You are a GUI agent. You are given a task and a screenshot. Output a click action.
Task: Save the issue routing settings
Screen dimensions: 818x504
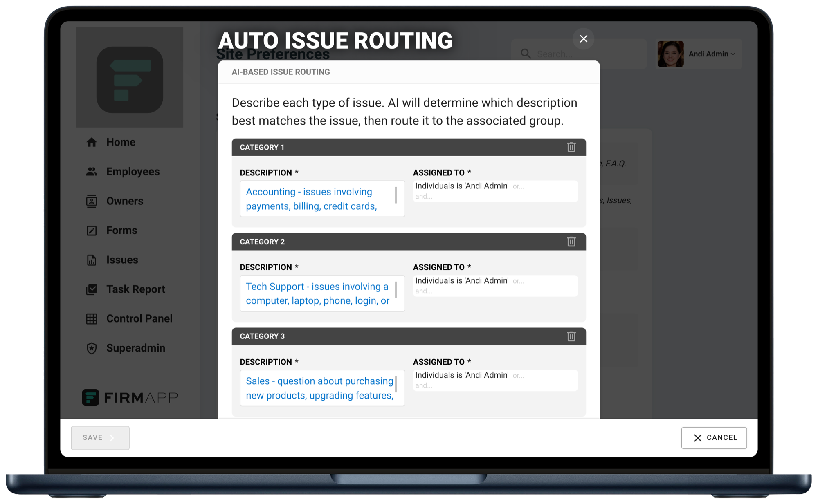99,437
